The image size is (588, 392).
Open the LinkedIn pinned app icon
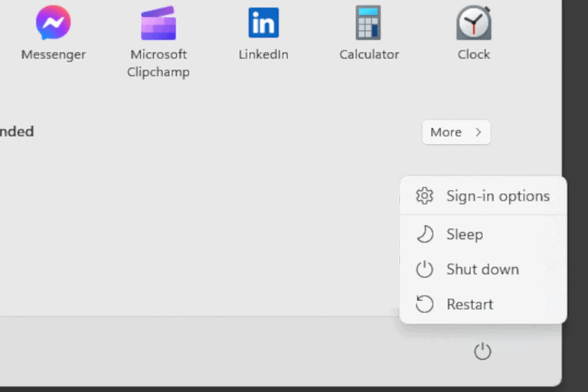[263, 23]
